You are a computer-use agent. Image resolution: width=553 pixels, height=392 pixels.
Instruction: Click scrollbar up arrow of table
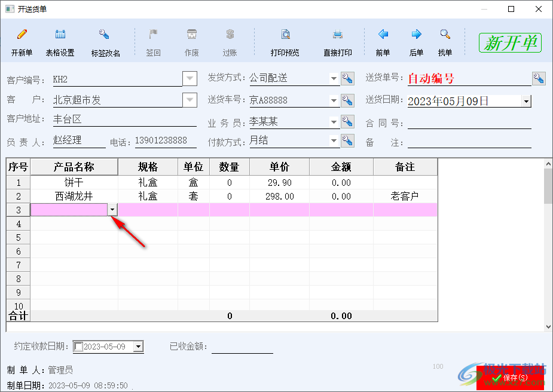[x=548, y=164]
